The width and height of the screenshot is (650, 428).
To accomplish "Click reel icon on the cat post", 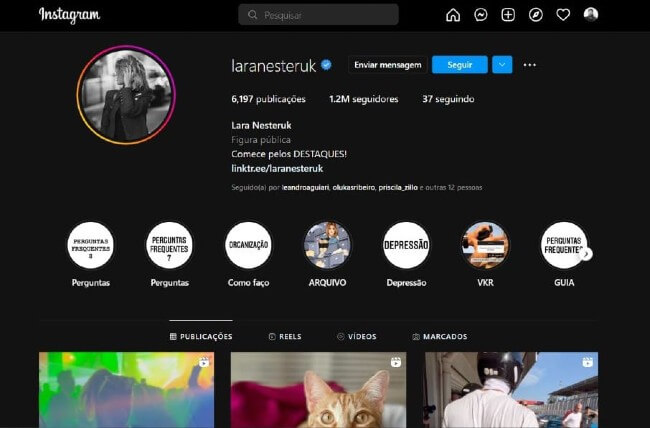I will (395, 362).
